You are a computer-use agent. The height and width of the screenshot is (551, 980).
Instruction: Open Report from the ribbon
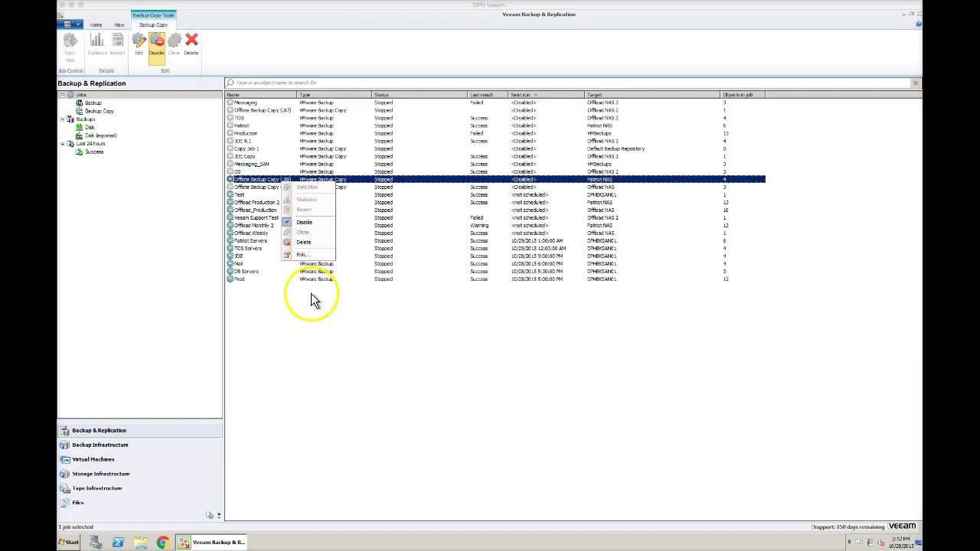(117, 44)
